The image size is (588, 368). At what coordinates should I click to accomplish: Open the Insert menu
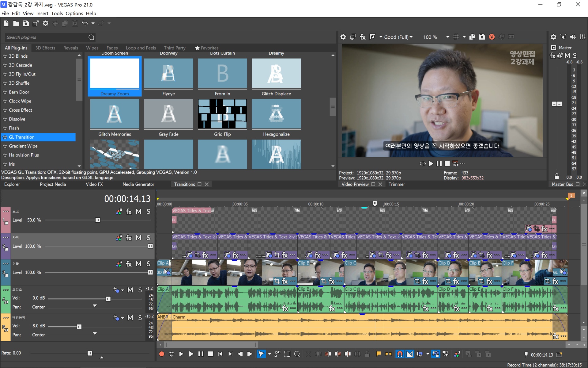pyautogui.click(x=42, y=13)
